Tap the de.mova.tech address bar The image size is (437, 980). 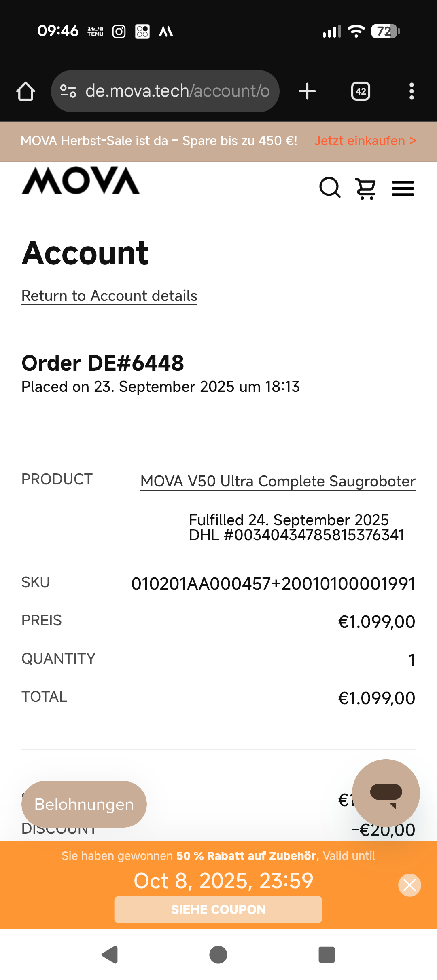point(177,91)
